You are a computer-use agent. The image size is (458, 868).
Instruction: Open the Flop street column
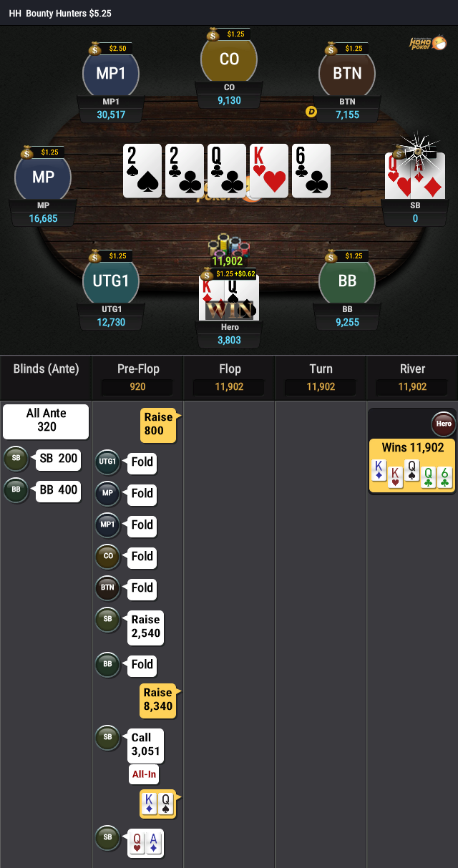(229, 369)
